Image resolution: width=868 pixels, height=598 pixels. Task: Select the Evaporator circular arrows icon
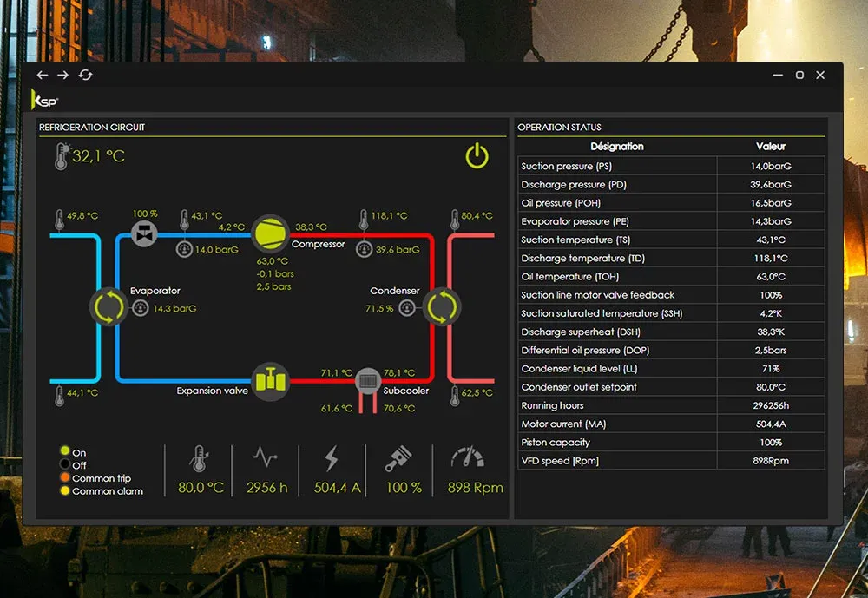click(108, 306)
